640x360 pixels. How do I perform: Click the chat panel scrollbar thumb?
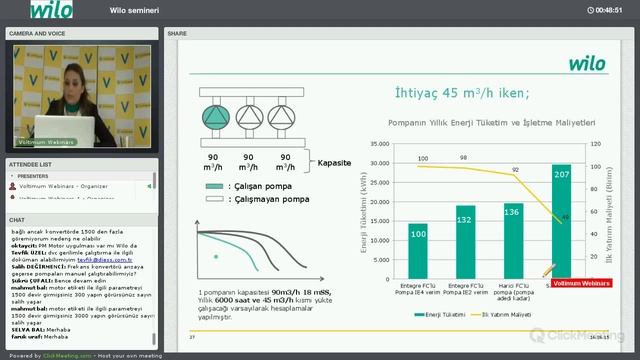[154, 339]
